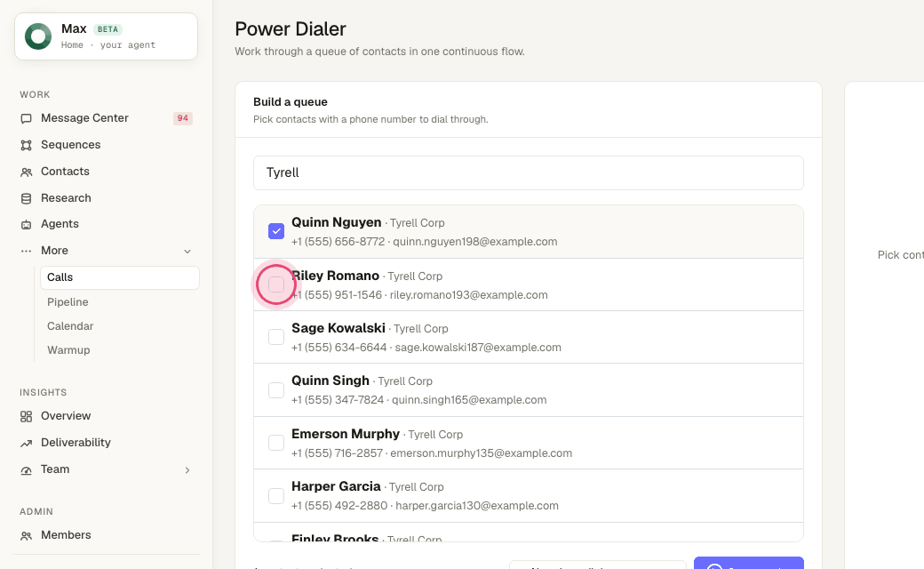
Task: Click the phone number +1 (555) 951-1546
Action: [x=337, y=295]
